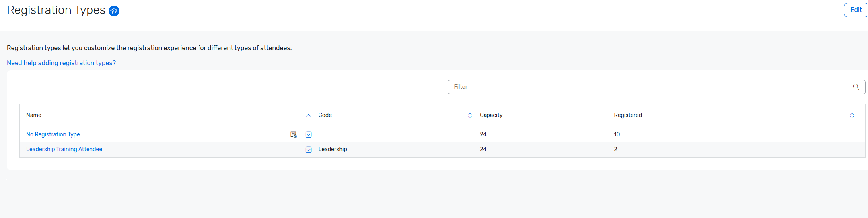Select the Leadership code cell
This screenshot has width=868, height=218.
pyautogui.click(x=333, y=149)
